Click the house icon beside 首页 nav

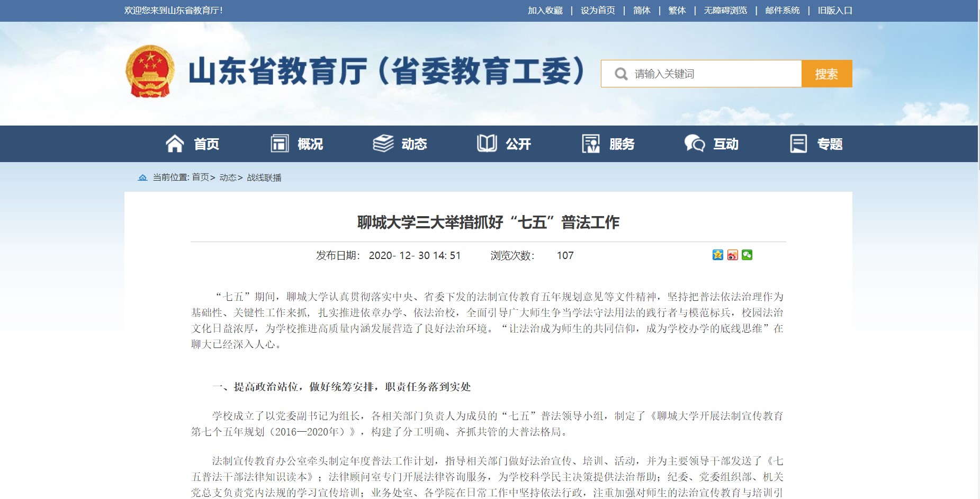[175, 144]
